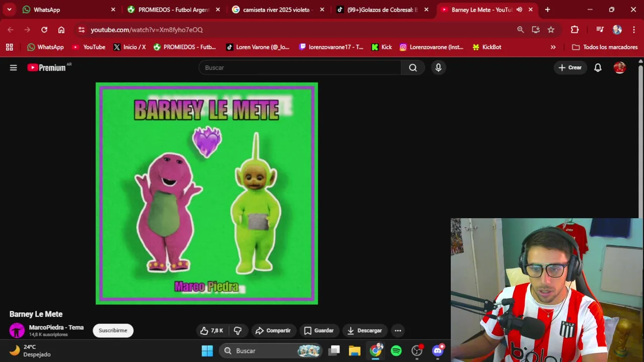Image resolution: width=644 pixels, height=362 pixels.
Task: Open the Lorenzovarone Instagram bookmark
Action: coord(431,47)
